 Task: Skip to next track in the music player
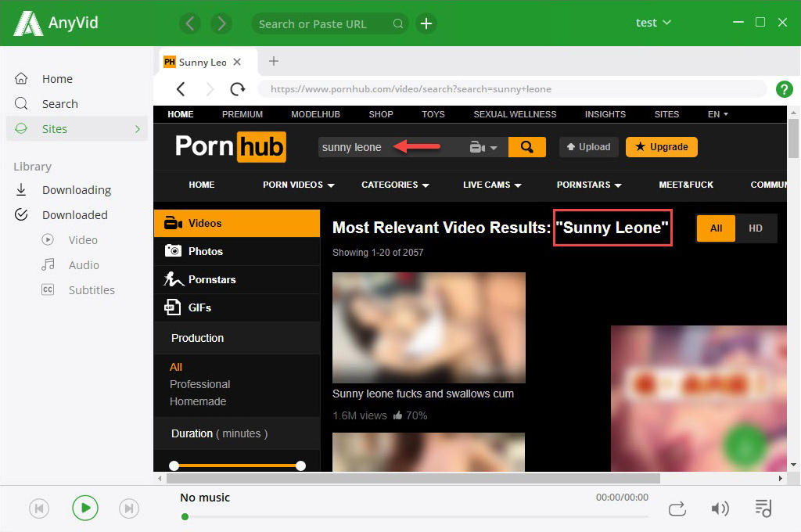[129, 509]
